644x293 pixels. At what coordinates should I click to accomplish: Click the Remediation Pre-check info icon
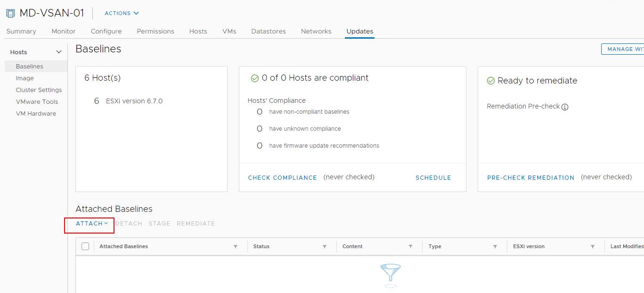(x=565, y=107)
